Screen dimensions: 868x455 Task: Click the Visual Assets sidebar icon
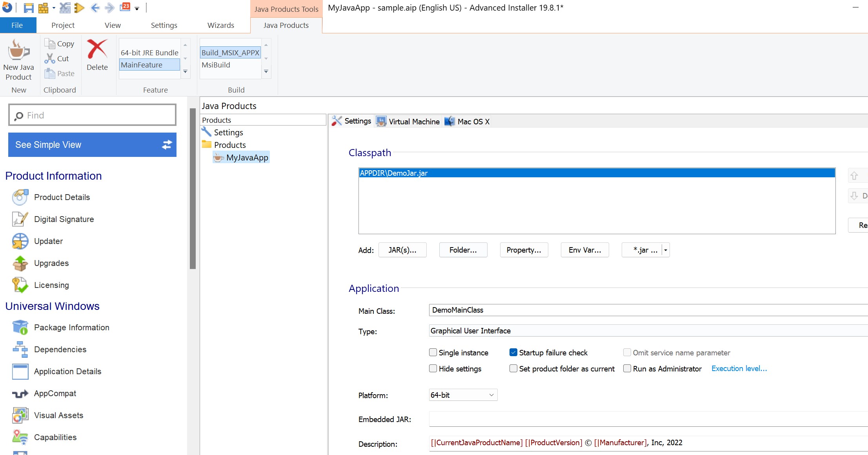[x=20, y=415]
